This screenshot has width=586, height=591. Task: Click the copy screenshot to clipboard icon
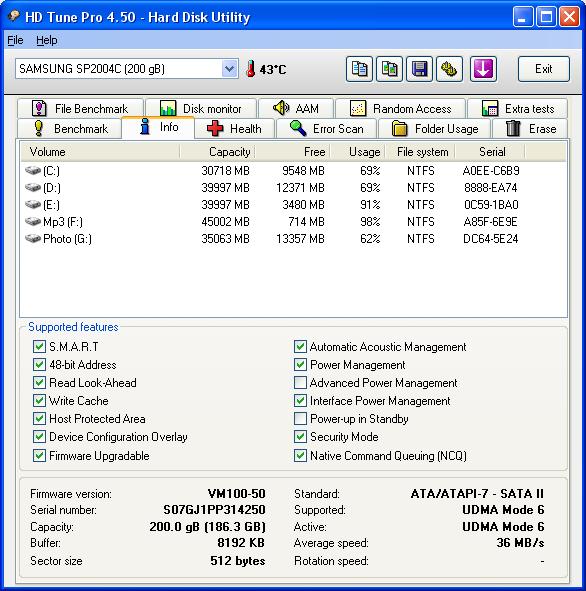(389, 69)
